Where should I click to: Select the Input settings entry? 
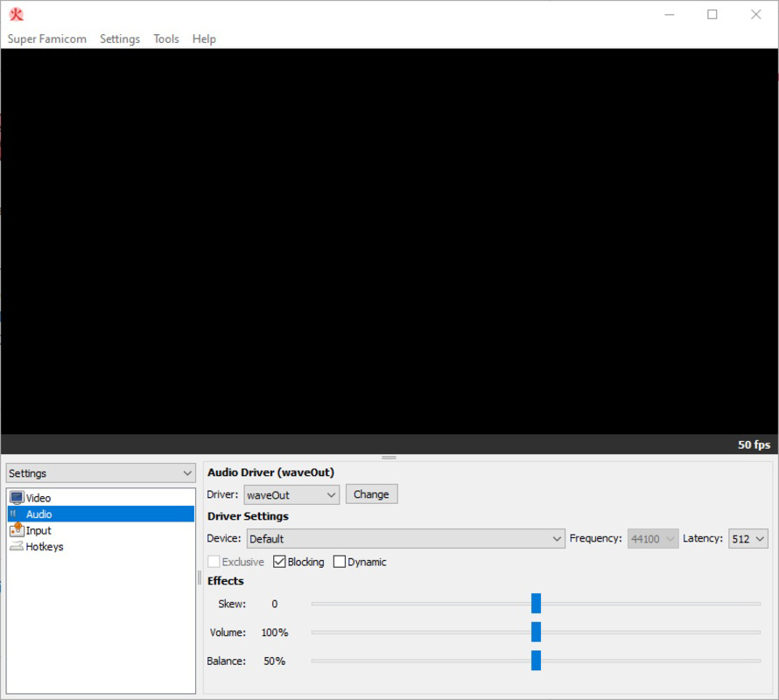tap(101, 530)
